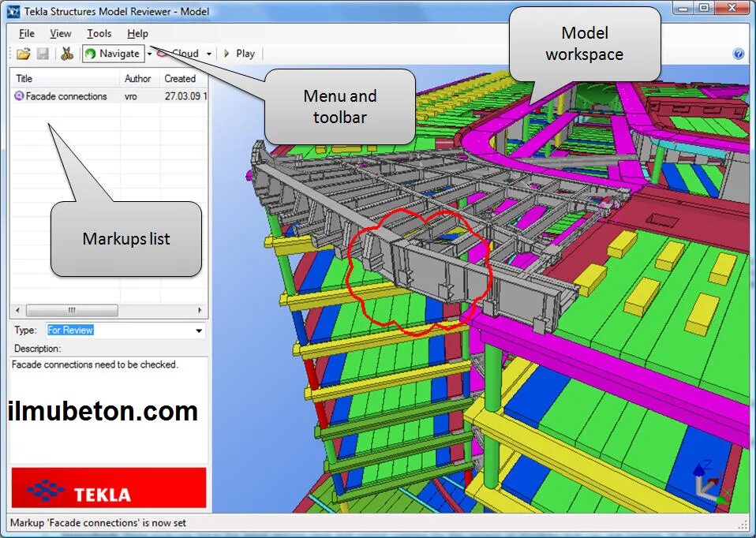This screenshot has height=538, width=756.
Task: Open the File menu
Action: [x=27, y=34]
